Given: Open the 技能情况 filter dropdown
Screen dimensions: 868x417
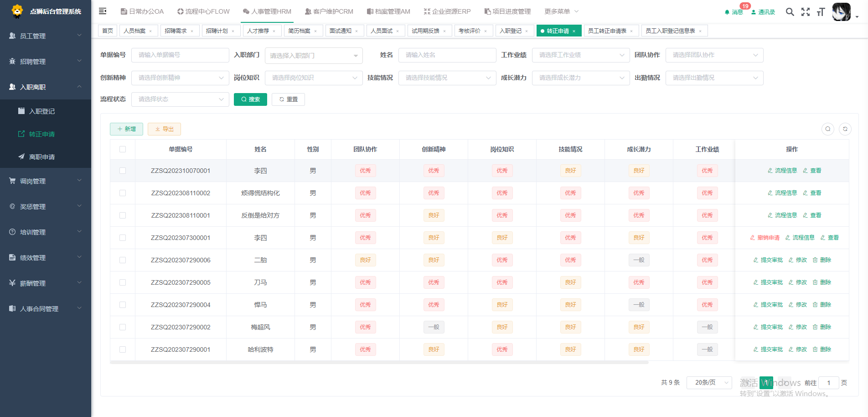Looking at the screenshot, I should point(447,78).
